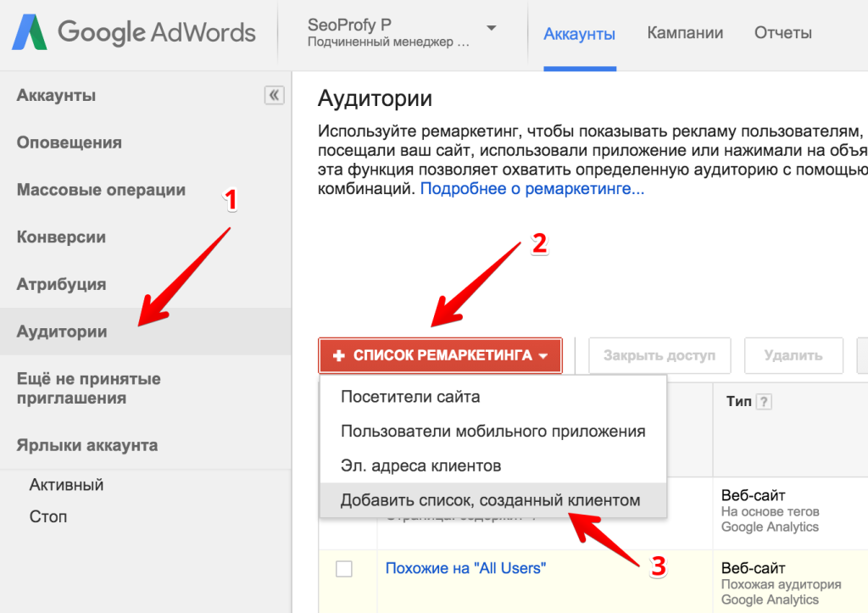The height and width of the screenshot is (613, 868).
Task: Open the Похожие на "All Users" audience link
Action: [465, 568]
